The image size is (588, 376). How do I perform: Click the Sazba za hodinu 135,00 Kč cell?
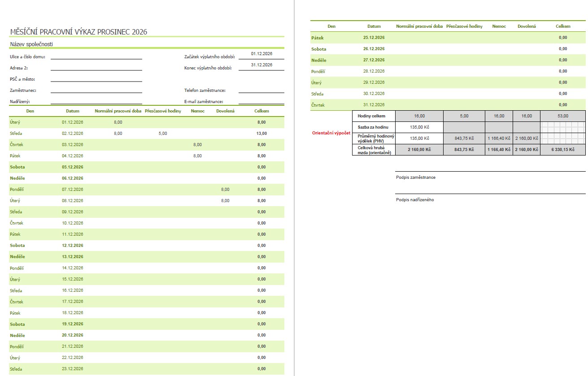point(419,127)
